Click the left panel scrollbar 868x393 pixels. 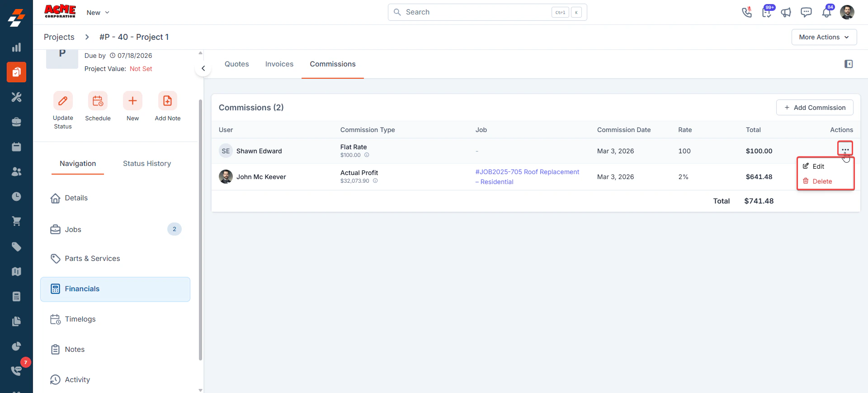(200, 230)
